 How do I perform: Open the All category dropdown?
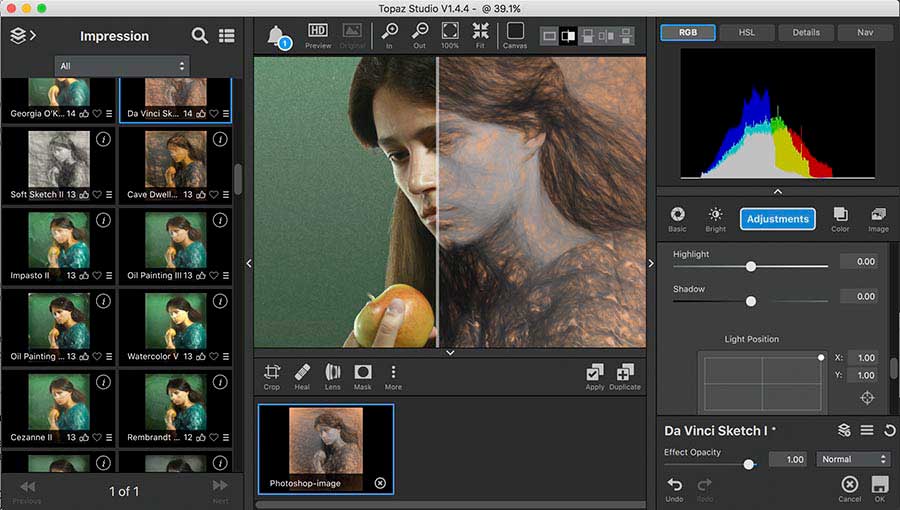tap(122, 66)
